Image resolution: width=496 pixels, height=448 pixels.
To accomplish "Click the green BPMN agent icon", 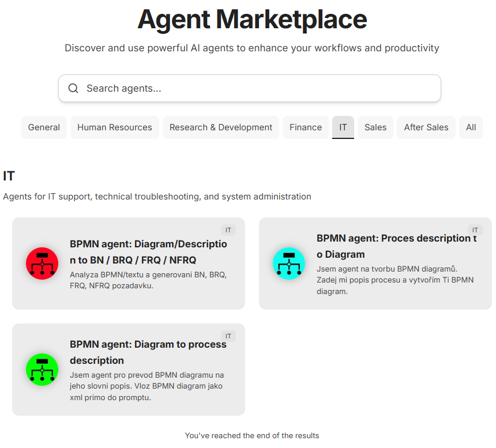I will tap(42, 370).
